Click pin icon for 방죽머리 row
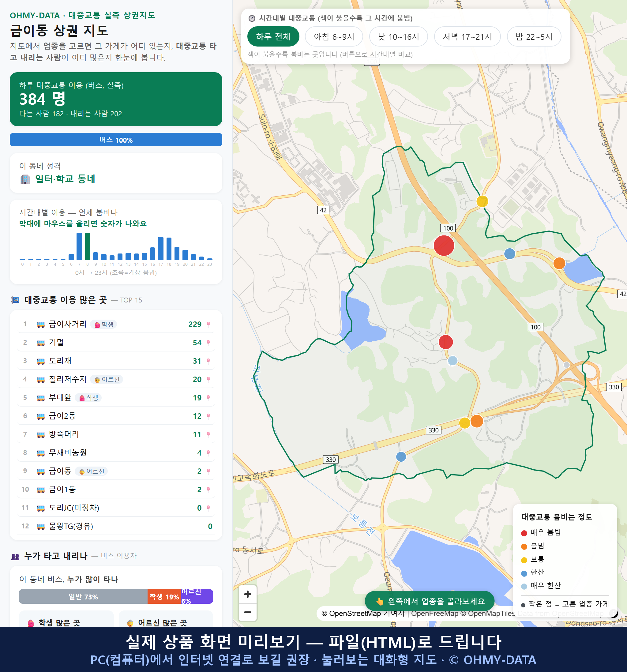Screen dimensions: 627x672 click(208, 435)
